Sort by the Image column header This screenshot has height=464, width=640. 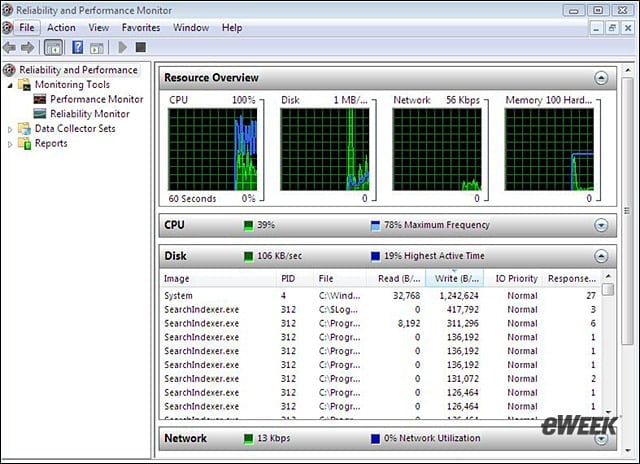pyautogui.click(x=218, y=279)
